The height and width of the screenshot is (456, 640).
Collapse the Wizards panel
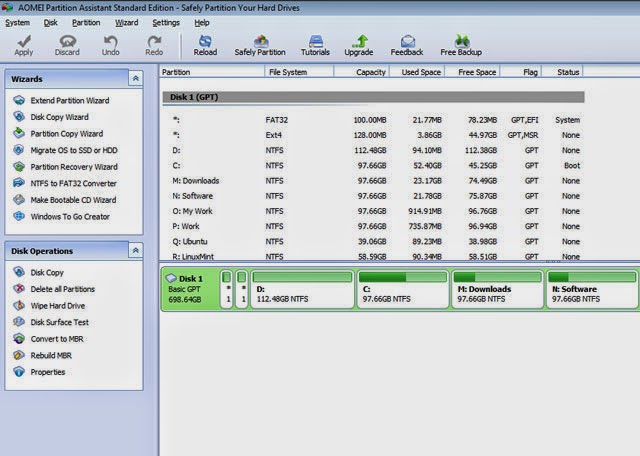coord(136,78)
